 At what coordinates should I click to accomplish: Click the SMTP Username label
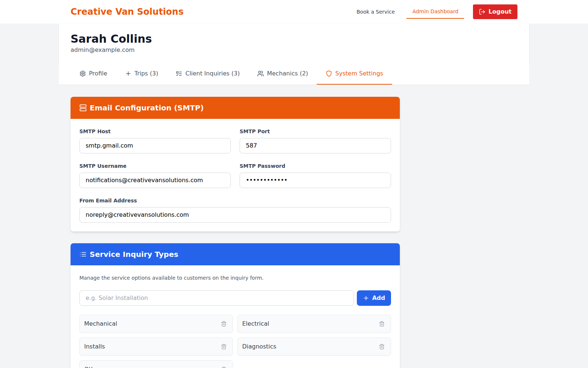[103, 166]
